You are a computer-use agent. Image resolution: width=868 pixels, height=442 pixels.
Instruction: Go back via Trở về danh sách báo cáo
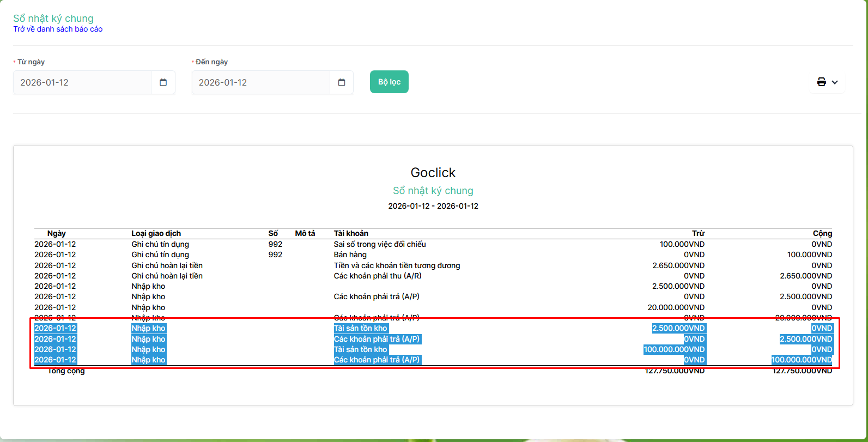click(58, 29)
